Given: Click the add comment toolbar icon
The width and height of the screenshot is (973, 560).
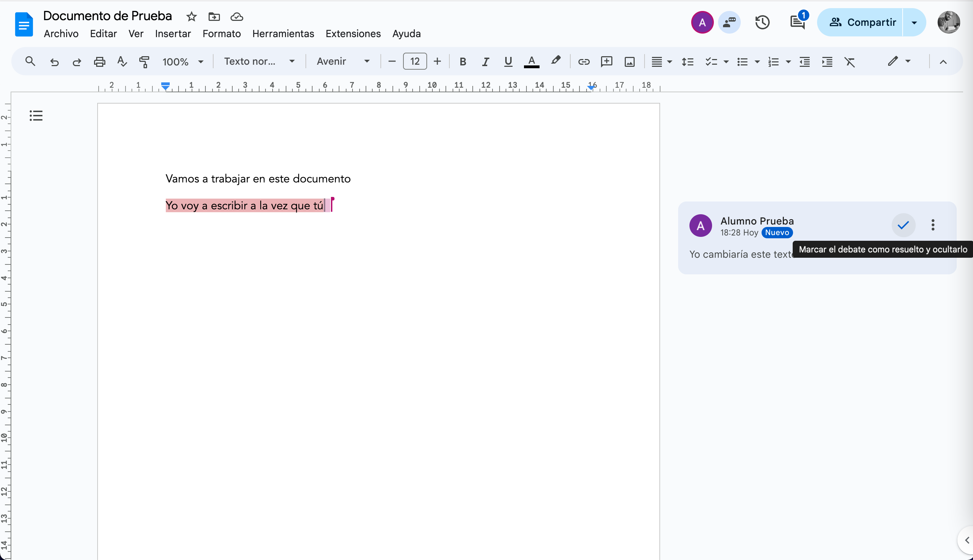Looking at the screenshot, I should (606, 62).
